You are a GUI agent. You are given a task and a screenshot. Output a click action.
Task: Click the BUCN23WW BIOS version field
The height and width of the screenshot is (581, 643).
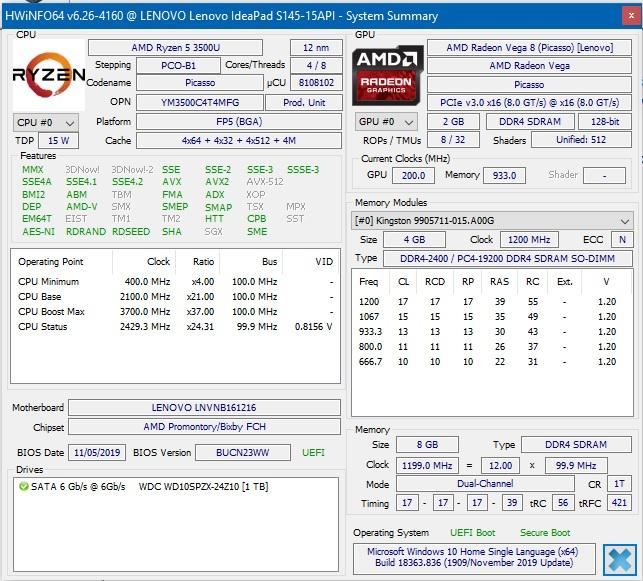tap(243, 453)
